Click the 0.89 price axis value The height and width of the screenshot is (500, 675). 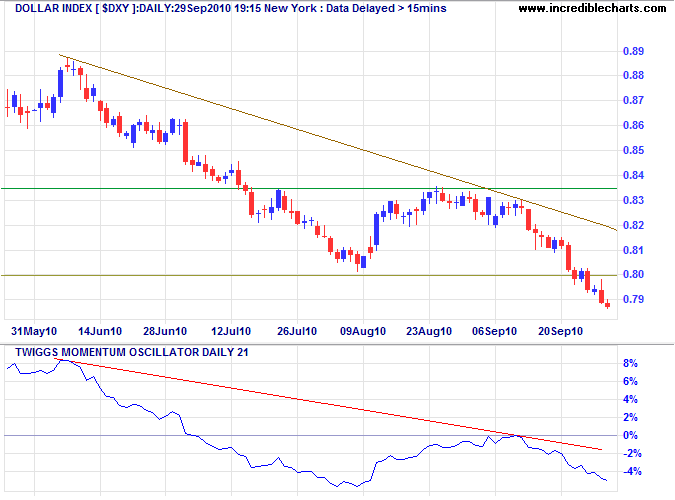633,51
